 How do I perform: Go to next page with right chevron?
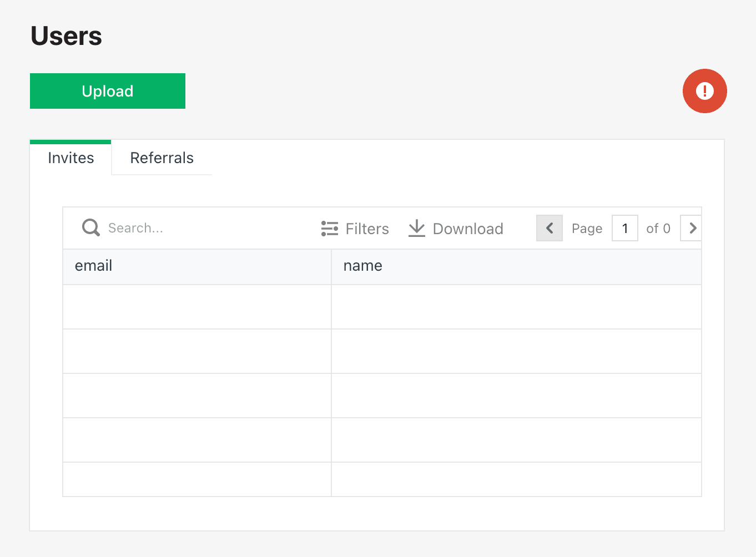pyautogui.click(x=692, y=228)
